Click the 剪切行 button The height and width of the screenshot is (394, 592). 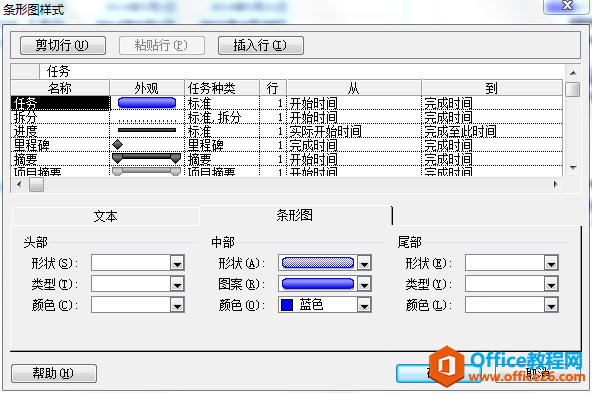[x=63, y=45]
